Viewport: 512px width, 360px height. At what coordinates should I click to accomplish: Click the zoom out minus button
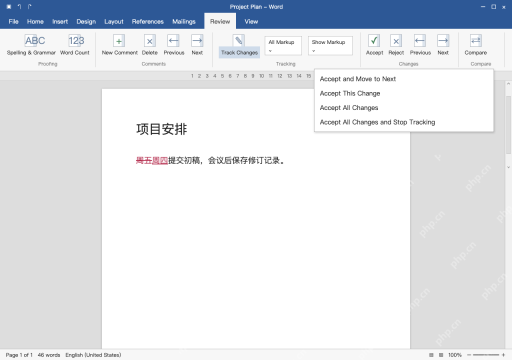[469, 355]
